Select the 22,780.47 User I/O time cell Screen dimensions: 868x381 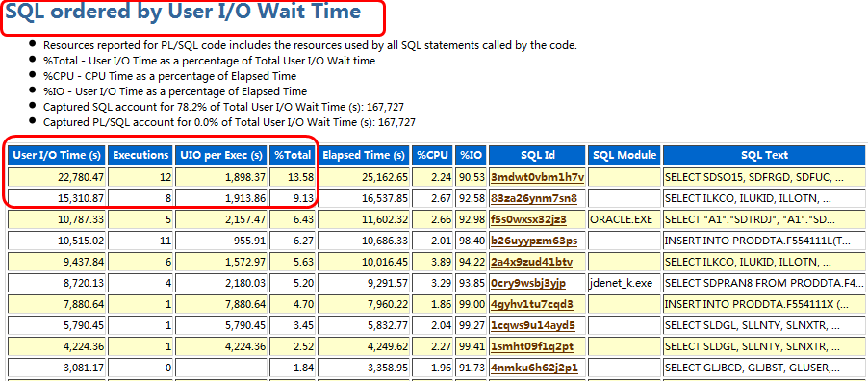(x=57, y=177)
